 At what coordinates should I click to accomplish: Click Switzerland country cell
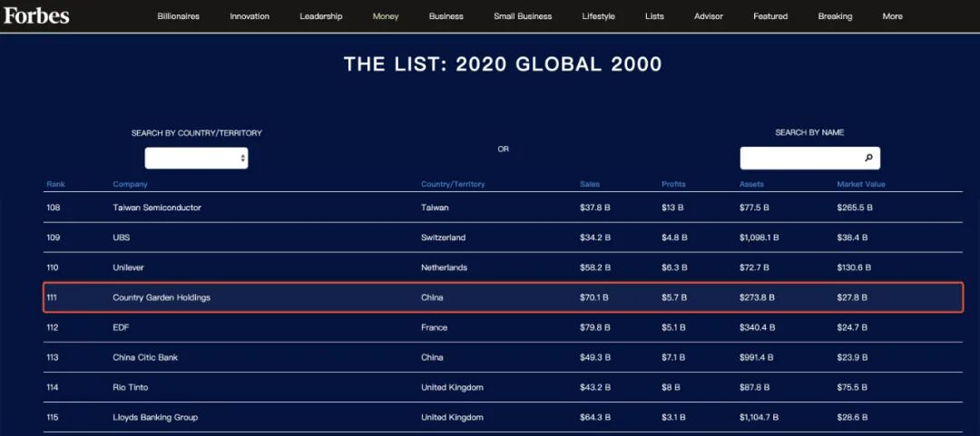click(x=443, y=237)
